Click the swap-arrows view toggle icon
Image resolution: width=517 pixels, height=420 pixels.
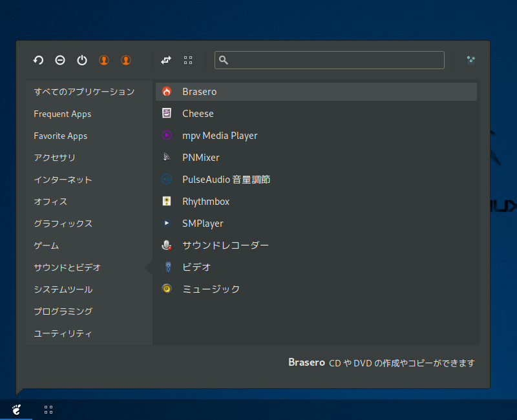coord(166,60)
